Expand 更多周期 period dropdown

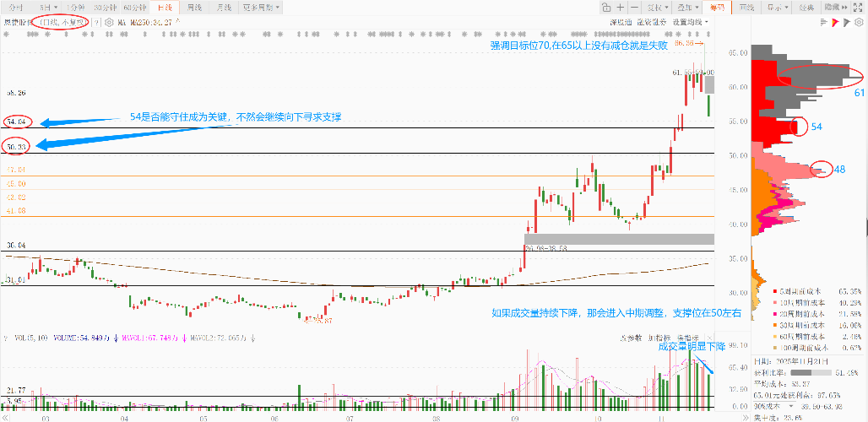click(261, 8)
